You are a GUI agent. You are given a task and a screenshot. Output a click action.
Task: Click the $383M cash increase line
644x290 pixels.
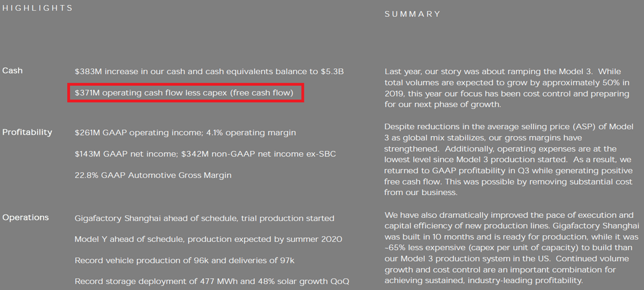tap(209, 72)
